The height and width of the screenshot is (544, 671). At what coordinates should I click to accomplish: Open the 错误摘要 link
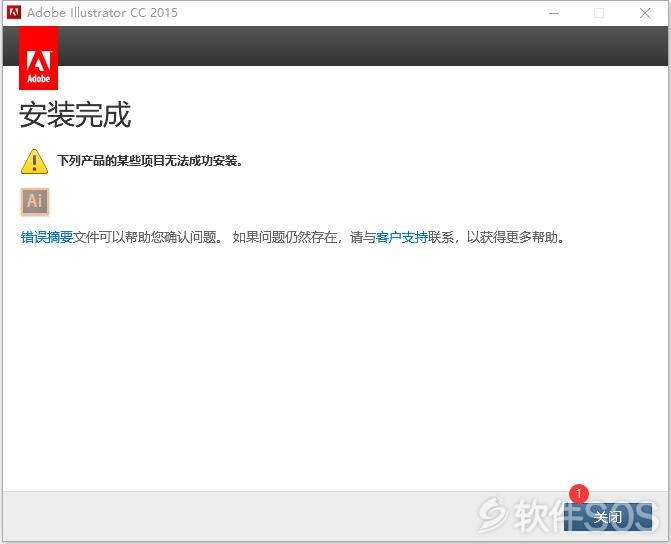pos(47,237)
